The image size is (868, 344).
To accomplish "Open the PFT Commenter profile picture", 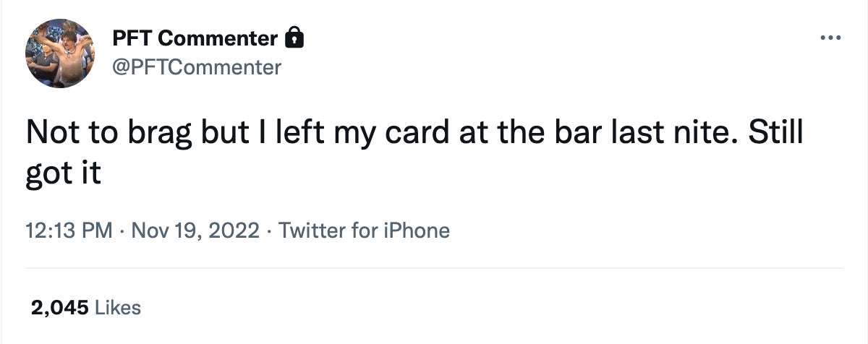I will pos(59,53).
